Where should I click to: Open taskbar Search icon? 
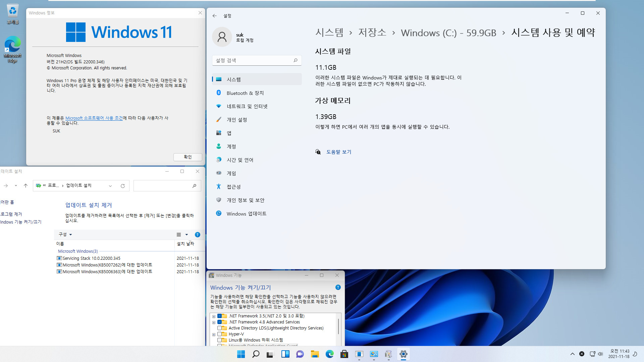(x=256, y=354)
